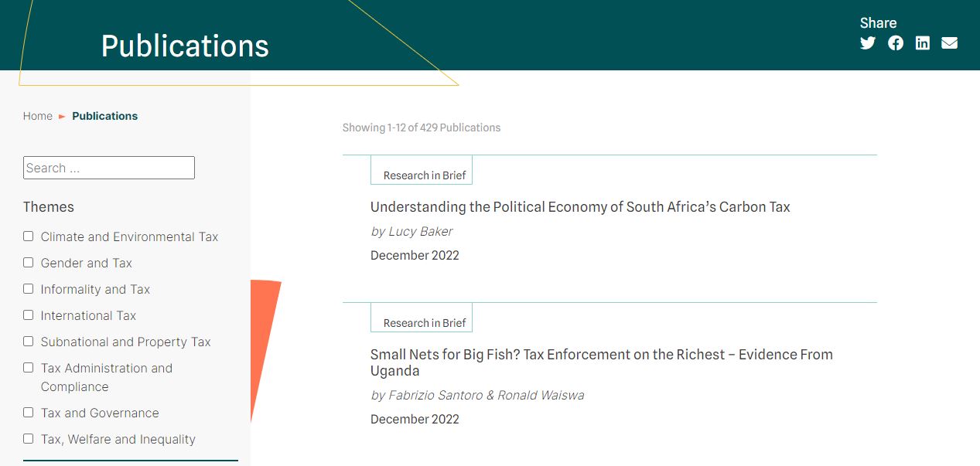Screen dimensions: 980x466
Task: Select the International Tax checkbox
Action: (29, 315)
